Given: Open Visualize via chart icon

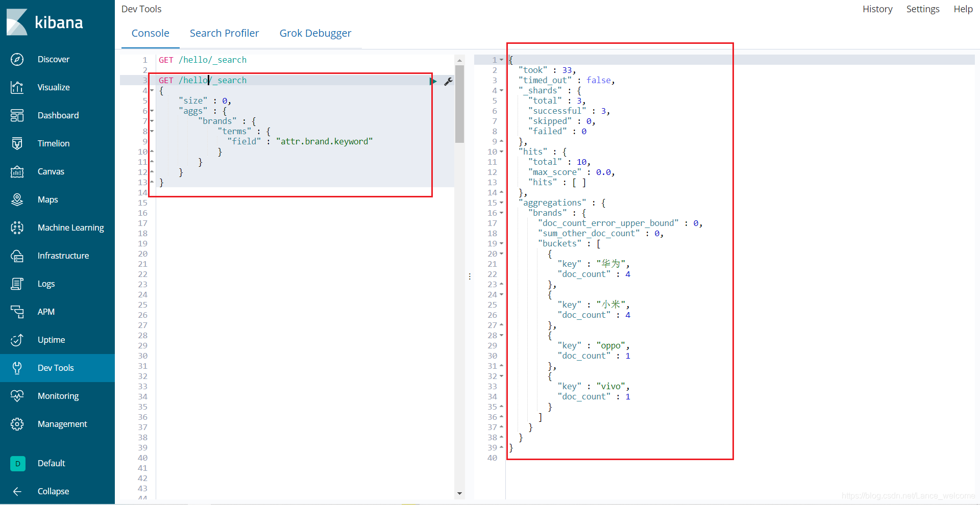Looking at the screenshot, I should [17, 87].
